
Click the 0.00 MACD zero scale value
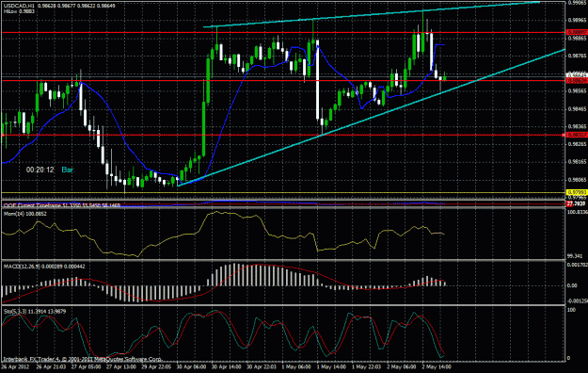point(572,285)
